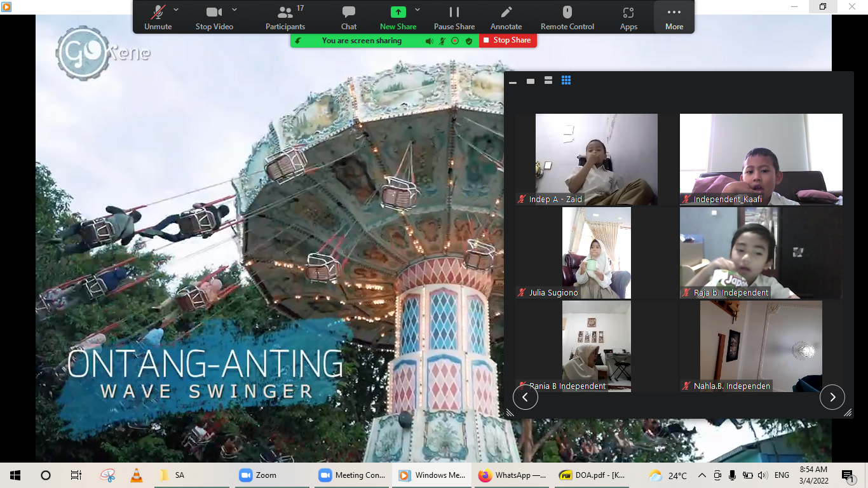
Task: Select Rania B Independent video tile
Action: click(x=597, y=346)
